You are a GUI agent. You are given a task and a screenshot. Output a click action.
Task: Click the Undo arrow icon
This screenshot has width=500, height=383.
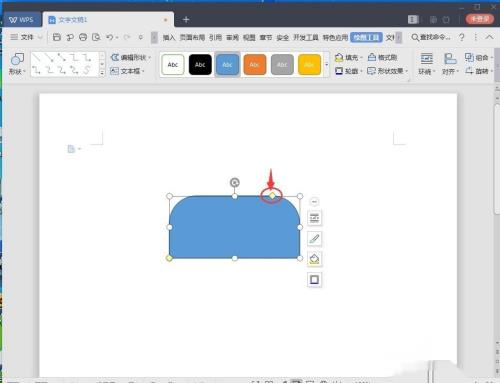pos(109,37)
